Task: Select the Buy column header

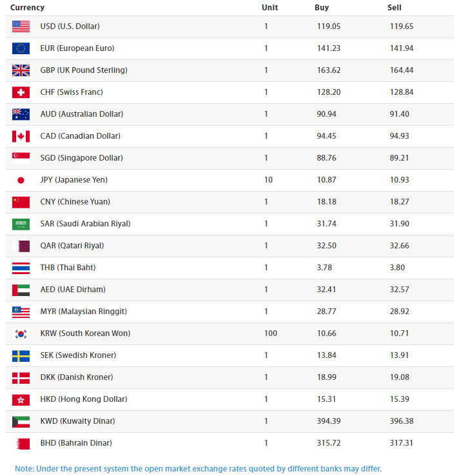Action: (x=322, y=8)
